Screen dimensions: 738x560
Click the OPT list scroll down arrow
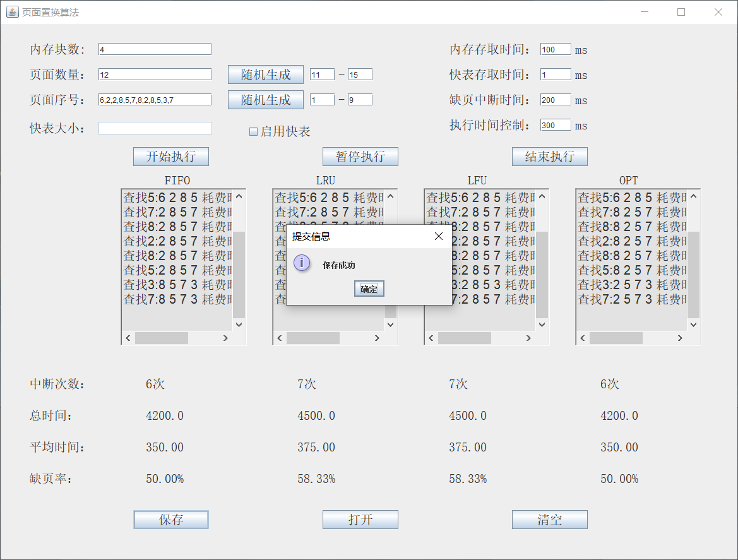click(x=694, y=325)
